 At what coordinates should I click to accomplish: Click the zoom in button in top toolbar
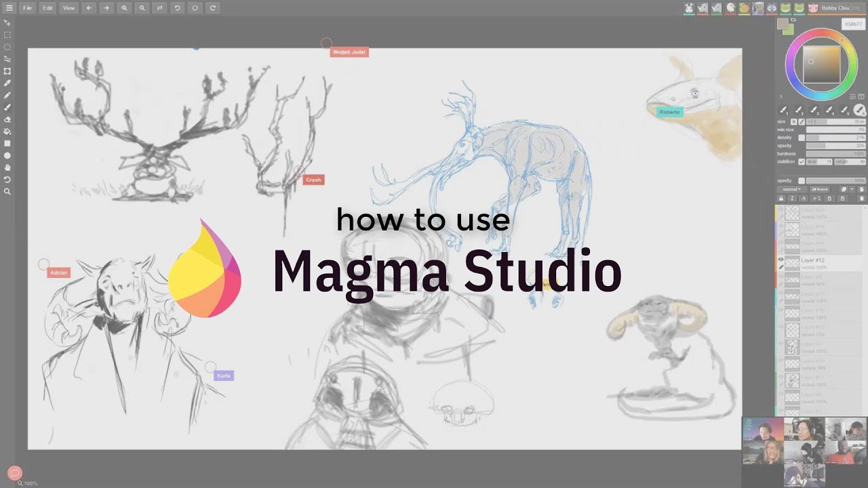pos(124,8)
